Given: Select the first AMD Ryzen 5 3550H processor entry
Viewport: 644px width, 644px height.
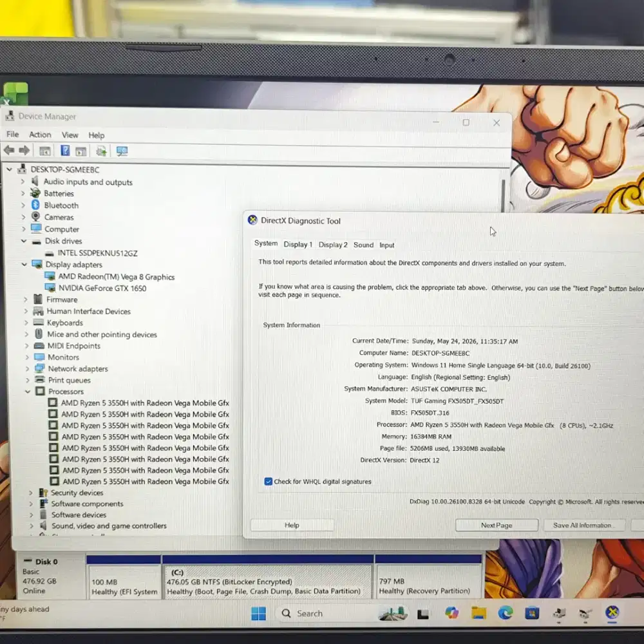Looking at the screenshot, I should pyautogui.click(x=145, y=403).
